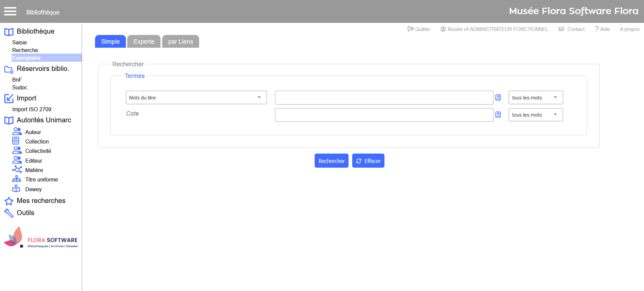Open Auteur authority list

[x=33, y=132]
